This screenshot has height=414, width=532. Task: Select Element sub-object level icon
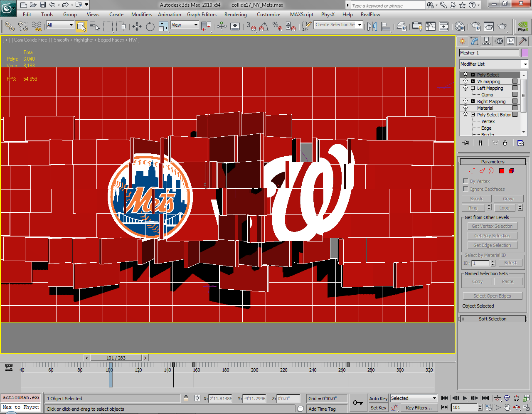point(511,171)
